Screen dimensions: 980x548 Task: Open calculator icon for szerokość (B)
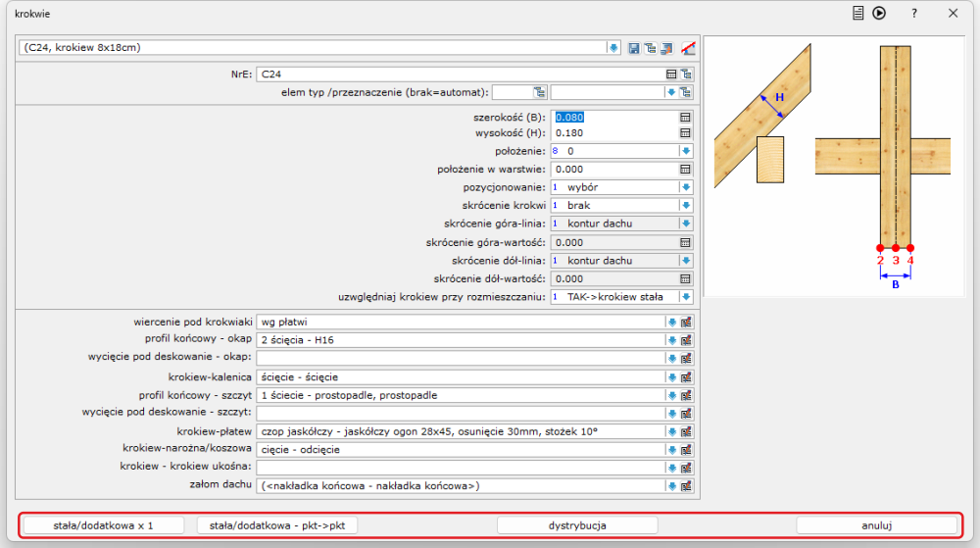[686, 117]
